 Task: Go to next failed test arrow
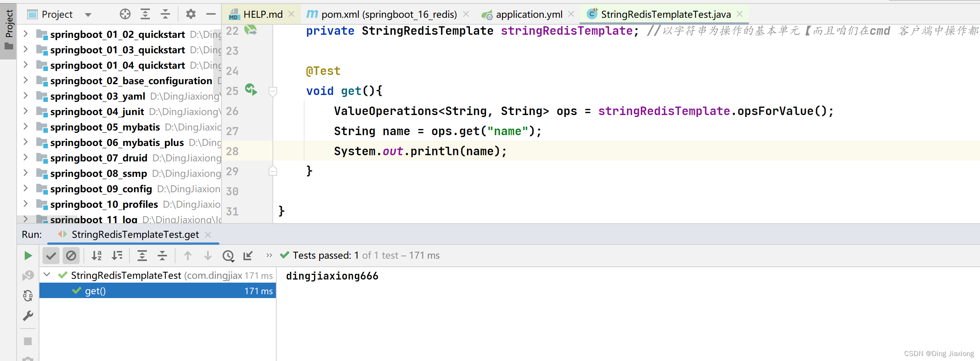coord(208,256)
